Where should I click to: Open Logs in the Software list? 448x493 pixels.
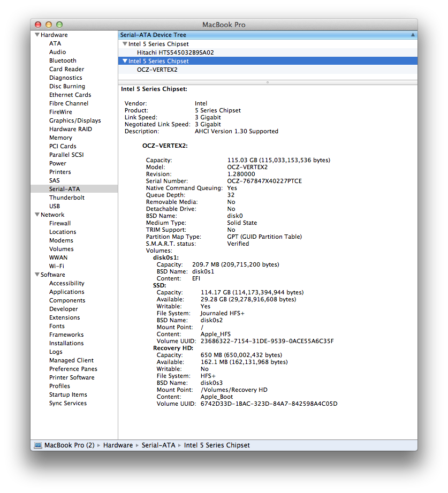click(56, 352)
